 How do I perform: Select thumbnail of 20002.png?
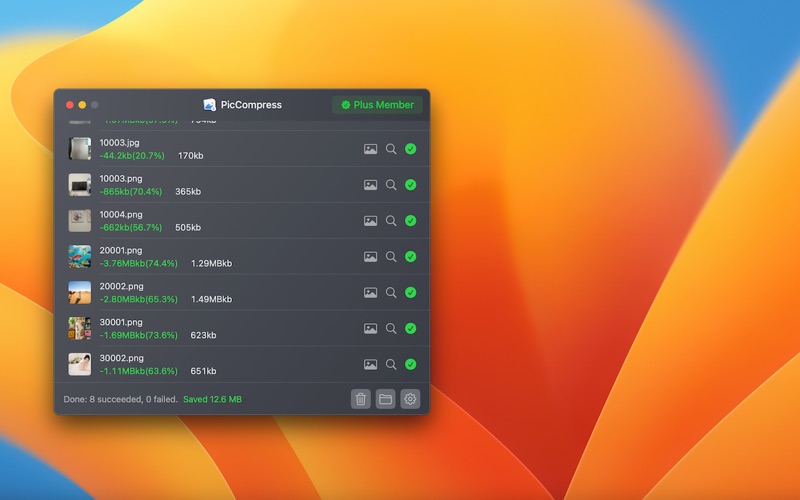tap(80, 292)
